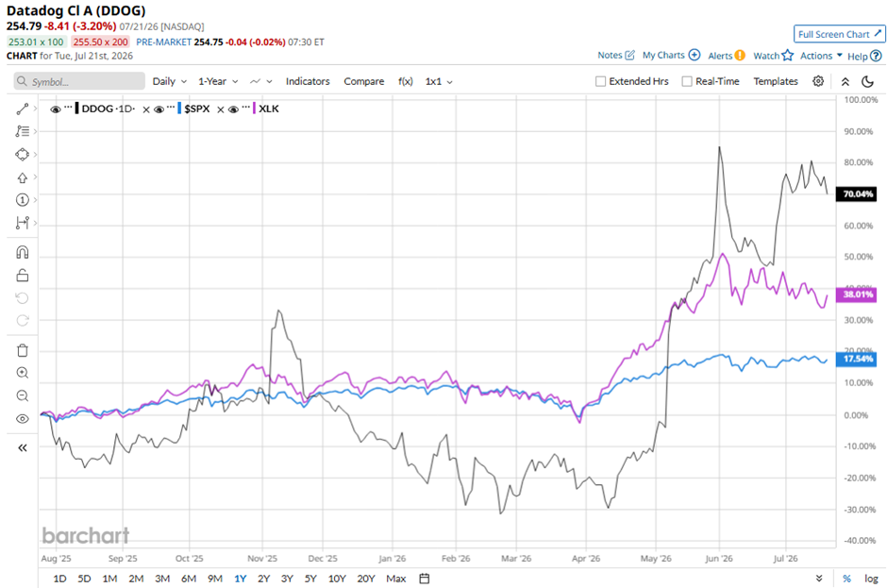This screenshot has width=887, height=588.
Task: Select the 5Y time range
Action: coord(310,579)
